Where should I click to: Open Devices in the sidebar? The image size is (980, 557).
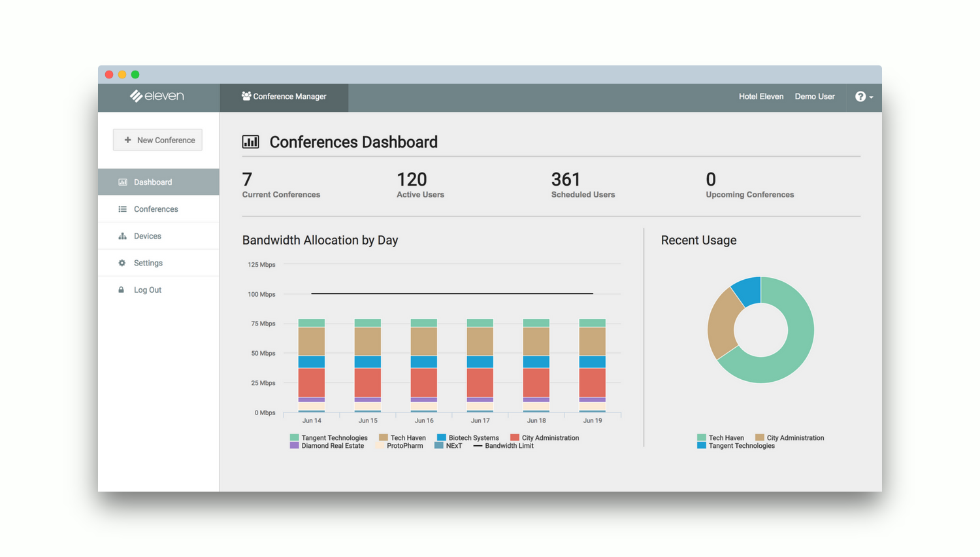(x=159, y=236)
